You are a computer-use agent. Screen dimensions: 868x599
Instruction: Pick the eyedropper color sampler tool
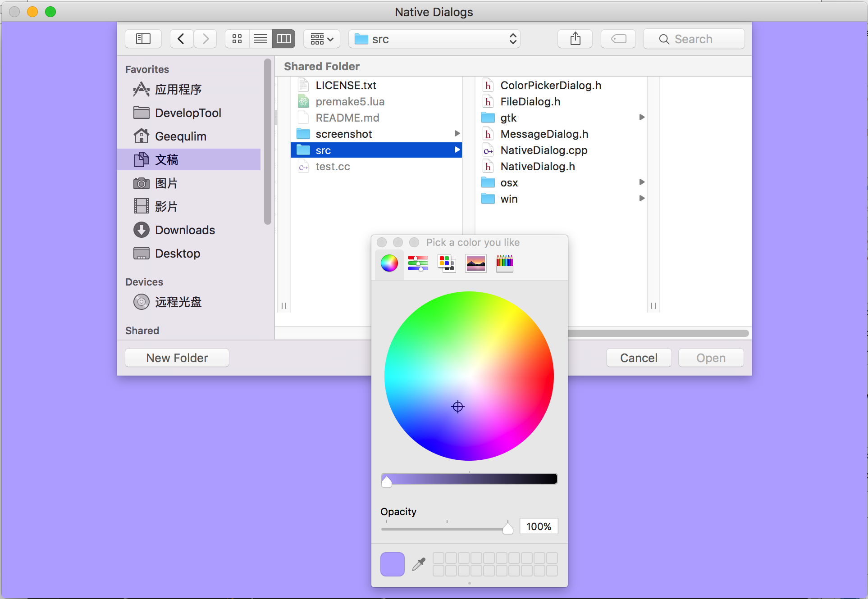(419, 564)
